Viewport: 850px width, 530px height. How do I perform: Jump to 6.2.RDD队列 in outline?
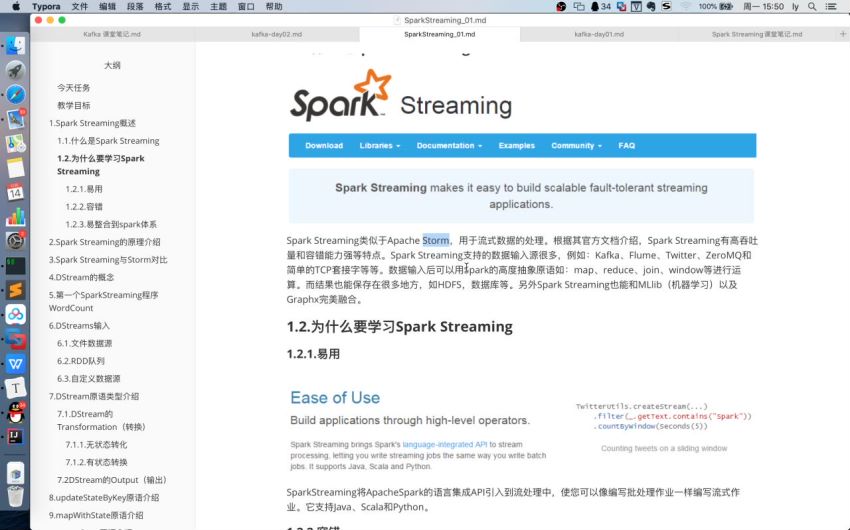point(81,361)
